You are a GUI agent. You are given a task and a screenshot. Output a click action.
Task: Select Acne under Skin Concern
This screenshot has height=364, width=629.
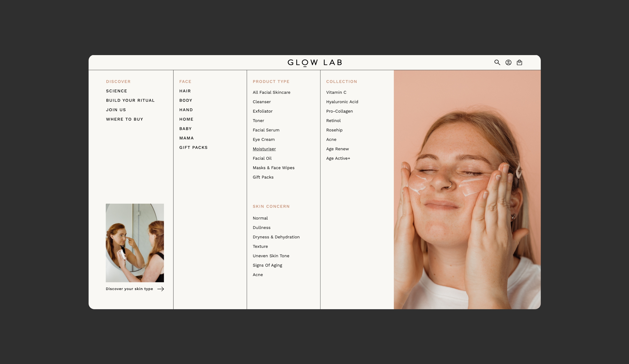pos(258,275)
